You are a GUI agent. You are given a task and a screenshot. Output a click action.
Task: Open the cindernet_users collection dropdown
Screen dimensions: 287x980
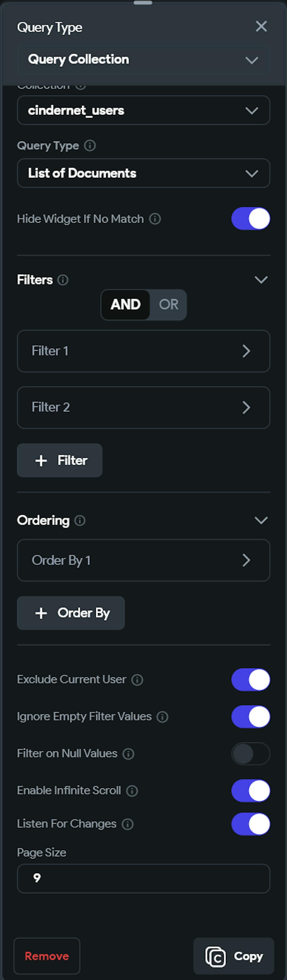pos(143,110)
